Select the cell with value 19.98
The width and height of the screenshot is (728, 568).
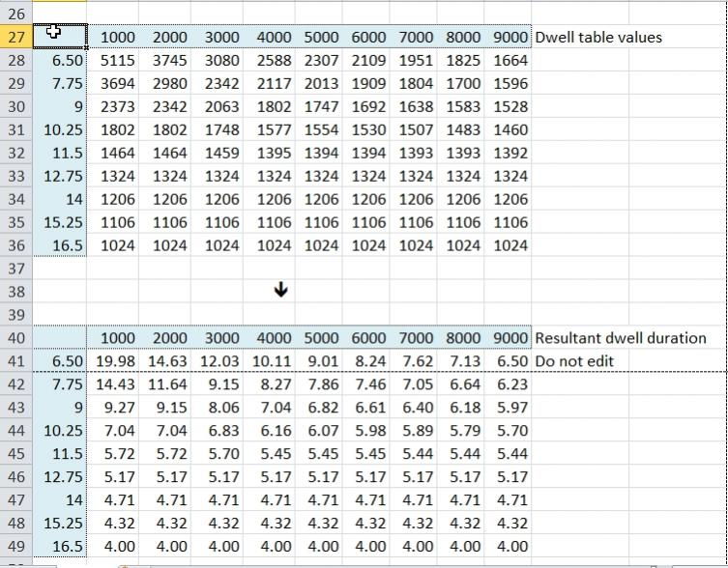coord(118,361)
